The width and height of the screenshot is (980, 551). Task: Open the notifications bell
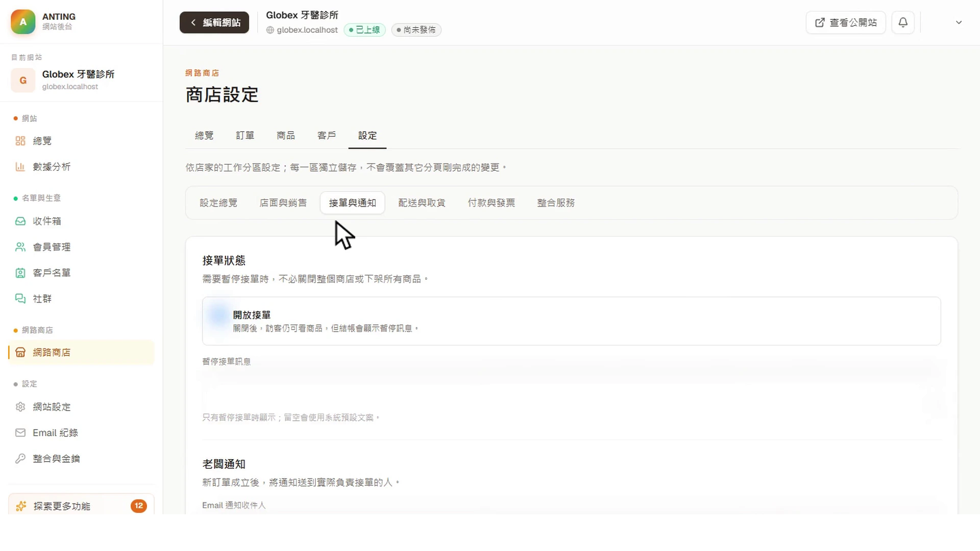(x=903, y=22)
